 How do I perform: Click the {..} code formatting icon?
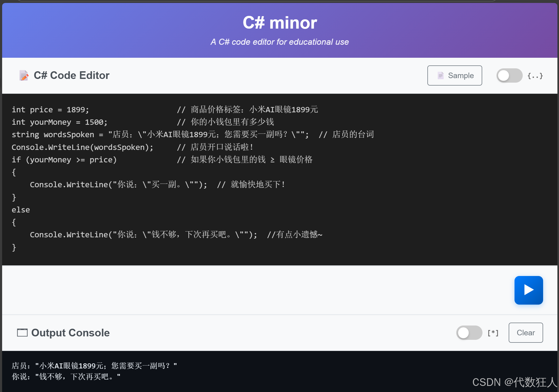coord(535,76)
